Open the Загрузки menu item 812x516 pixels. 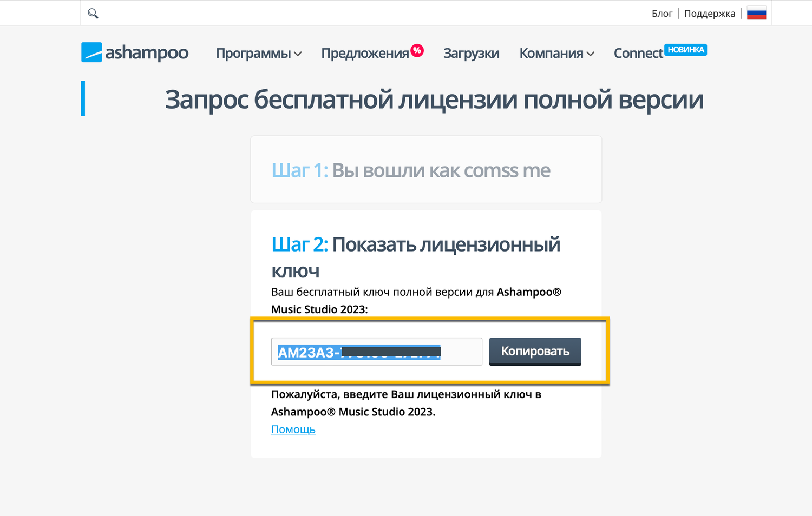coord(472,53)
